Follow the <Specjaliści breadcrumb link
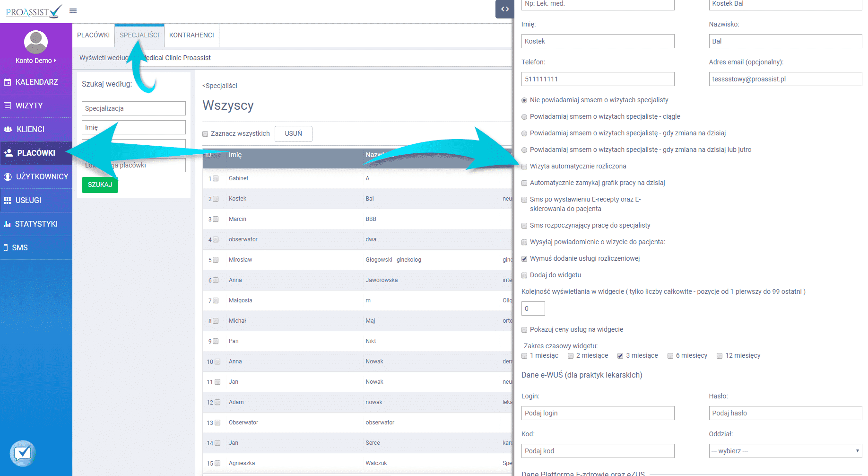The image size is (868, 476). tap(220, 86)
